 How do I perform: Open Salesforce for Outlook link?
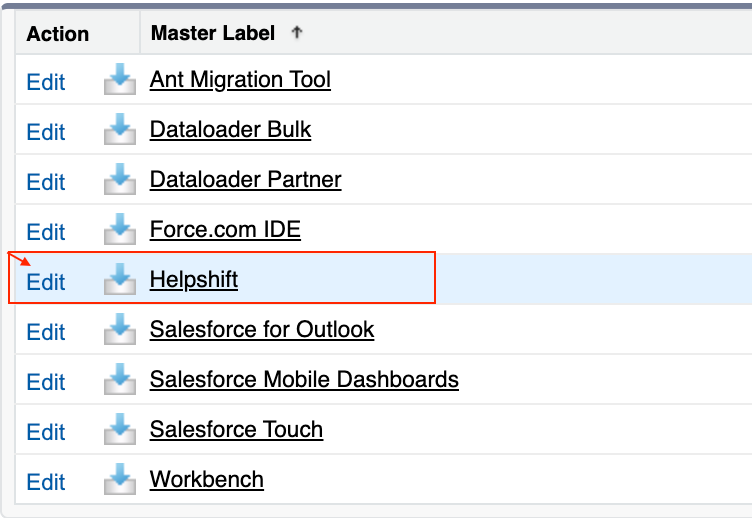point(262,329)
